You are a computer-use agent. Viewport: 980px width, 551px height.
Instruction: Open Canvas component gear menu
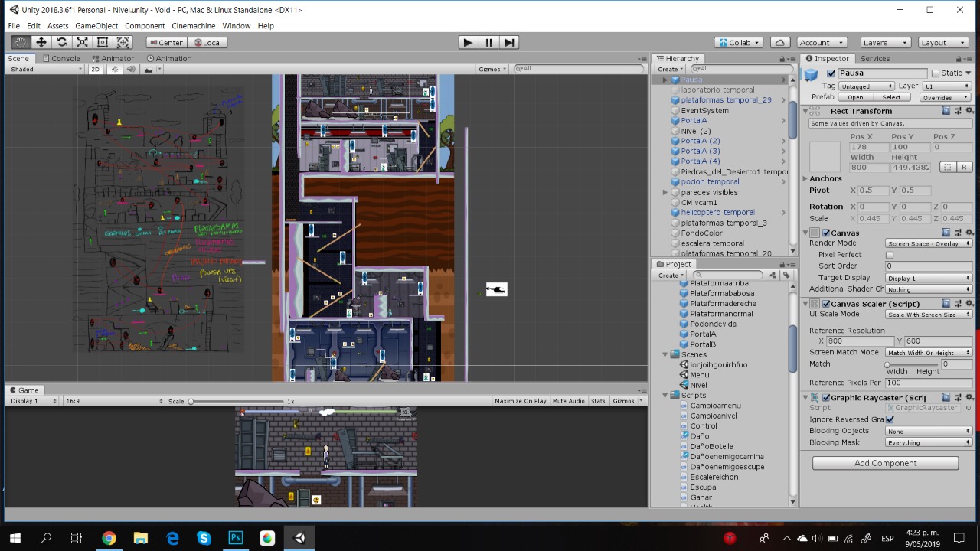(x=969, y=233)
